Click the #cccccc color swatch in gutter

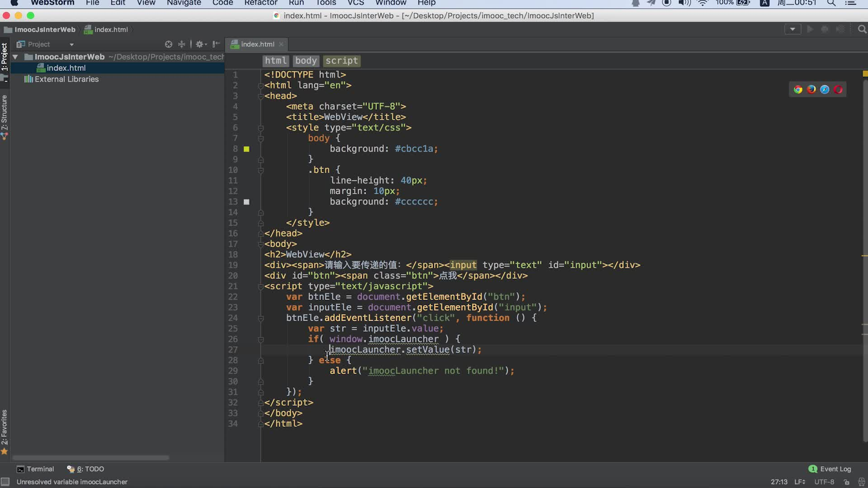246,202
